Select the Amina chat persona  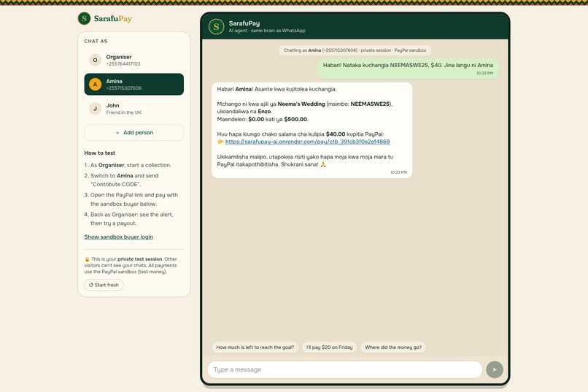[134, 85]
